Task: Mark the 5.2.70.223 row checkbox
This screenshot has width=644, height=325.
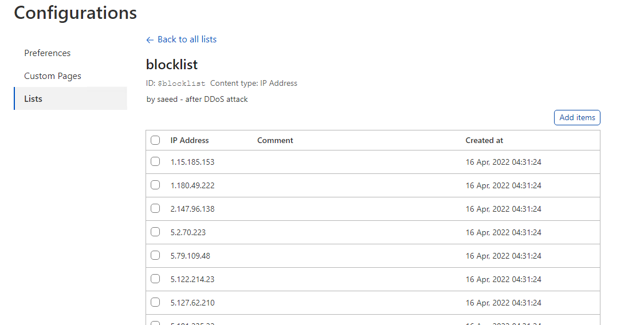Action: [x=155, y=232]
